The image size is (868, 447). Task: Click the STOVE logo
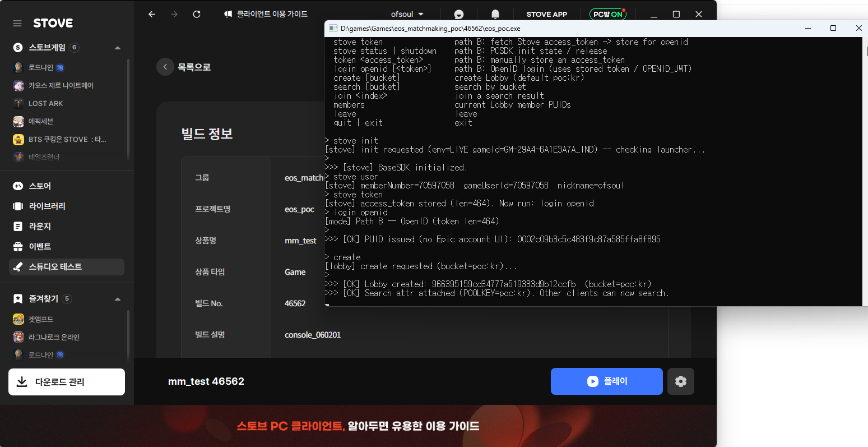coord(53,23)
